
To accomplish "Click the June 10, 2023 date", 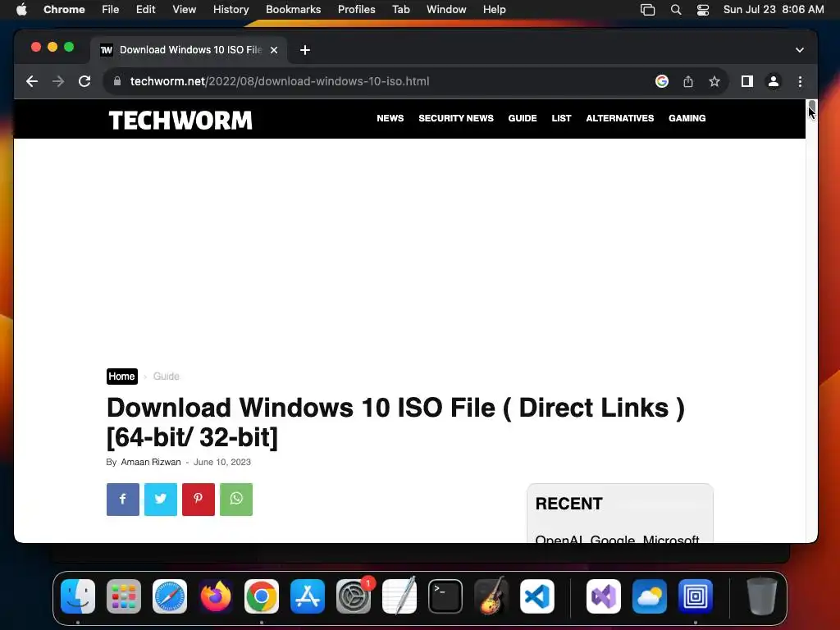I will (x=221, y=463).
